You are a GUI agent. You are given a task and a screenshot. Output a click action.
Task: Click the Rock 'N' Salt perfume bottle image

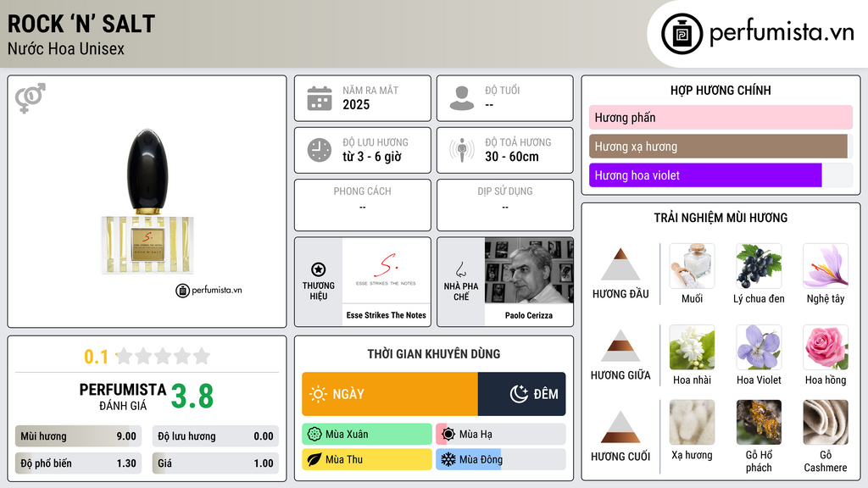147,202
